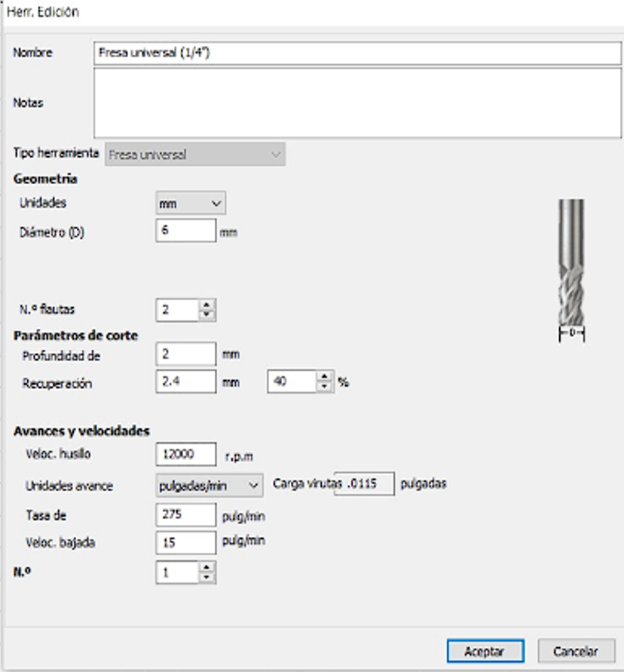Click the Recuperación percentage value 40

pos(292,382)
